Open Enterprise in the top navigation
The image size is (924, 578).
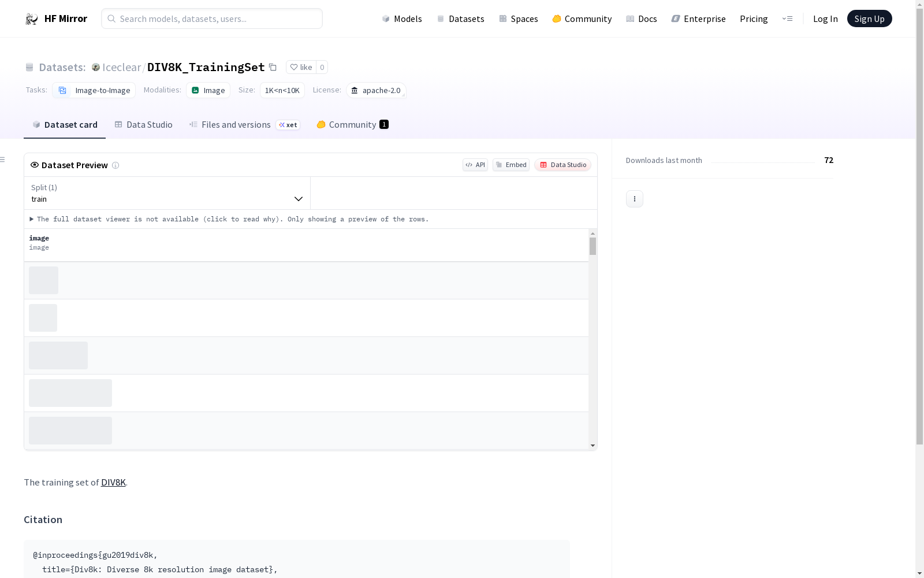pyautogui.click(x=698, y=18)
